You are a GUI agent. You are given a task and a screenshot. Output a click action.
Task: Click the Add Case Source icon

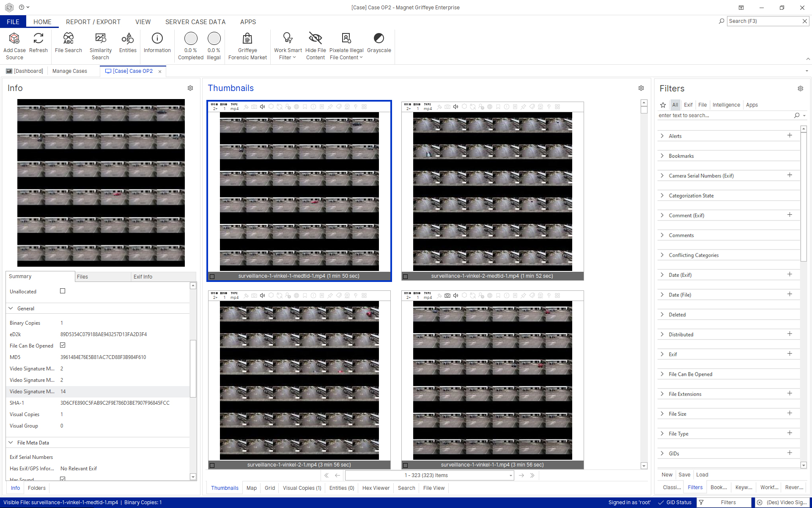coord(14,39)
